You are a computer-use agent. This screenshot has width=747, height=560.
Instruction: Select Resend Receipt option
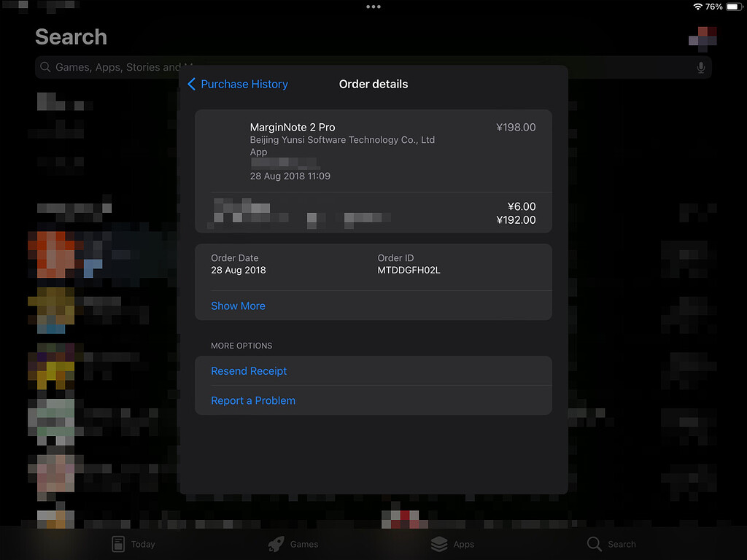(249, 371)
